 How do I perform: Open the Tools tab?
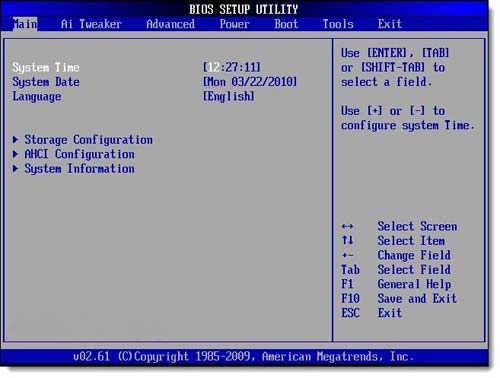[x=338, y=24]
